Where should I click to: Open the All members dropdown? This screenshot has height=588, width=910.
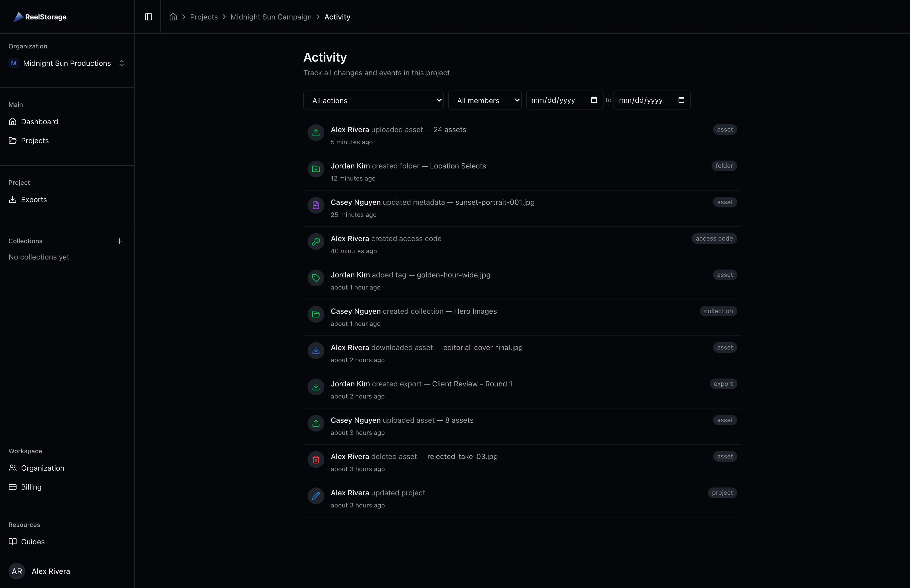484,100
